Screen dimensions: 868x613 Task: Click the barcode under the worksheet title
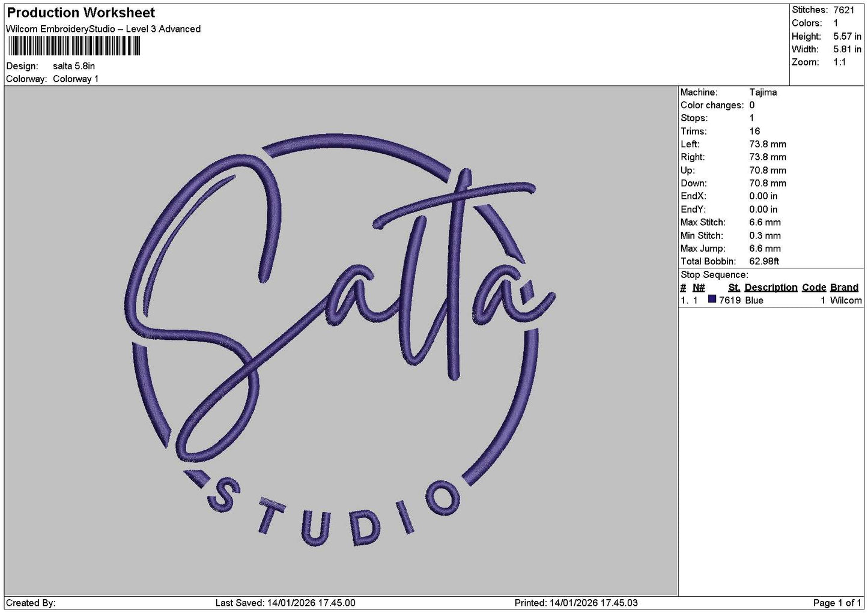point(74,46)
